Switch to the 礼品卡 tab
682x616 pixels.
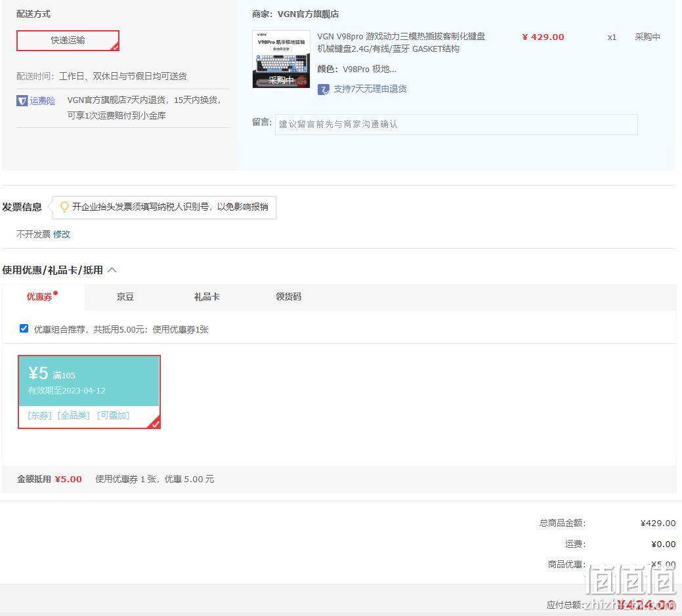point(207,297)
